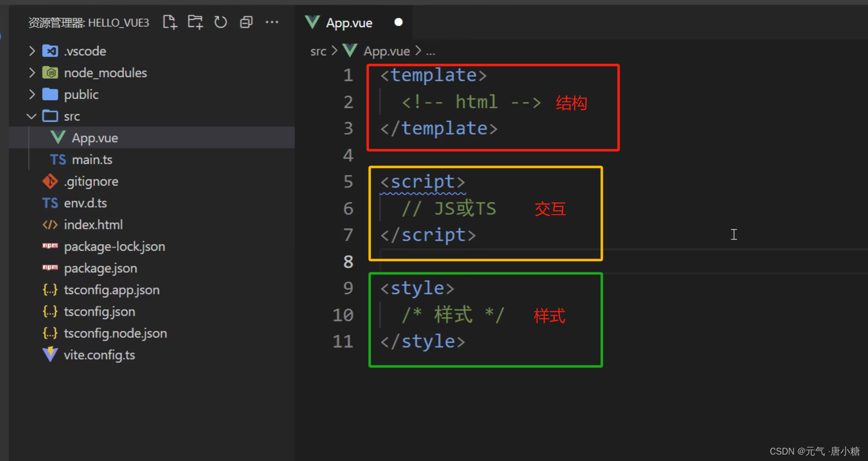Click the New Folder icon in Explorer
The height and width of the screenshot is (461, 868).
click(x=195, y=22)
